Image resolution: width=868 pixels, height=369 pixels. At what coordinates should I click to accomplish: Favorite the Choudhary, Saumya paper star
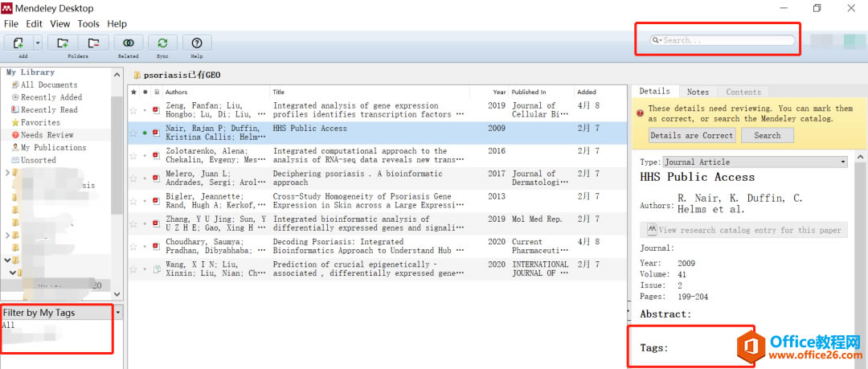(x=133, y=247)
